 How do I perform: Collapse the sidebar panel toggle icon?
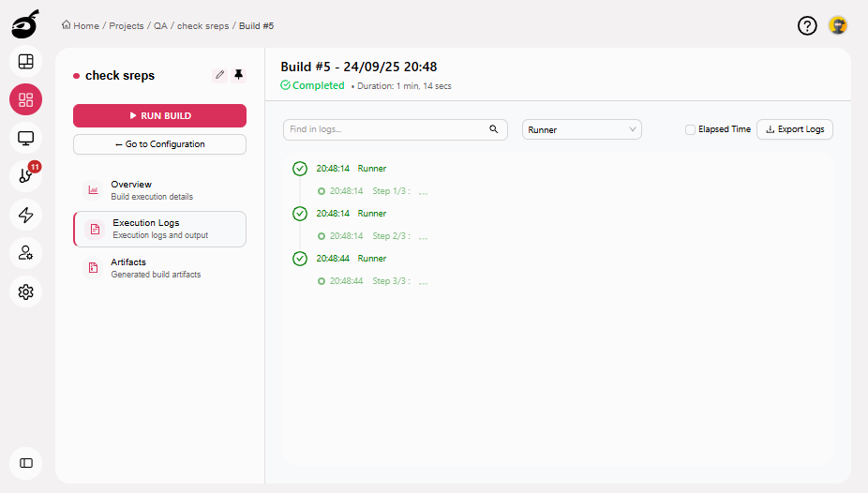tap(26, 463)
